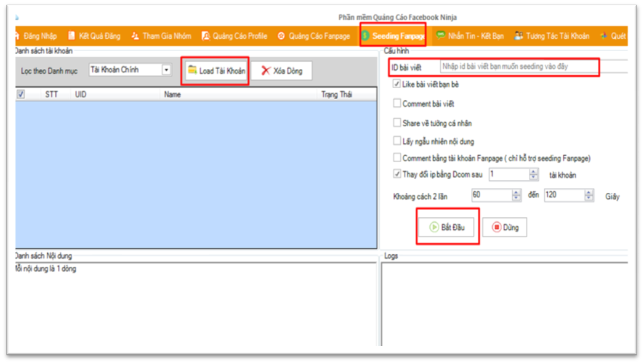Click the Dcom account count field

(509, 174)
